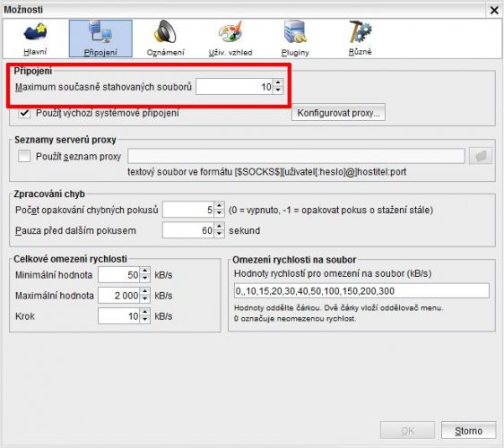The height and width of the screenshot is (448, 504).
Task: Click the per-file speed values text field
Action: pos(361,291)
